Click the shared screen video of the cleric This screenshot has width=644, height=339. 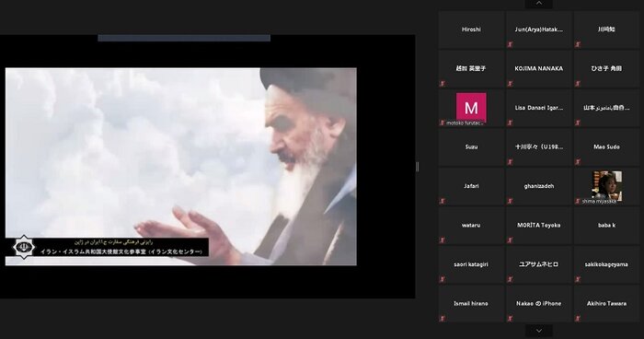pos(180,166)
